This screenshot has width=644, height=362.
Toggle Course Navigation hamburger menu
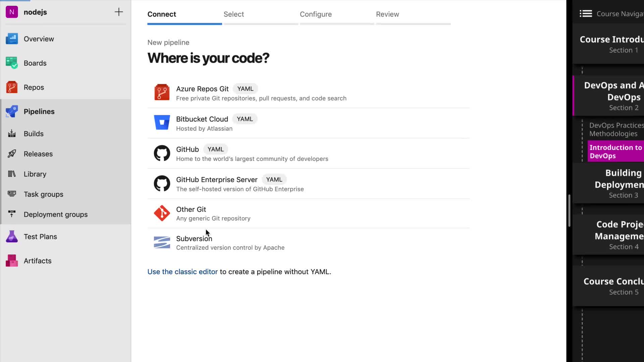586,14
